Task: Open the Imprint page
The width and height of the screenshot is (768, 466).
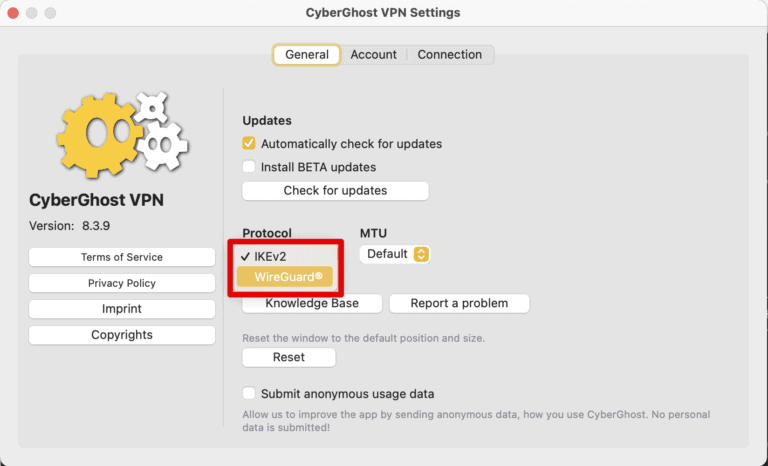Action: point(122,309)
